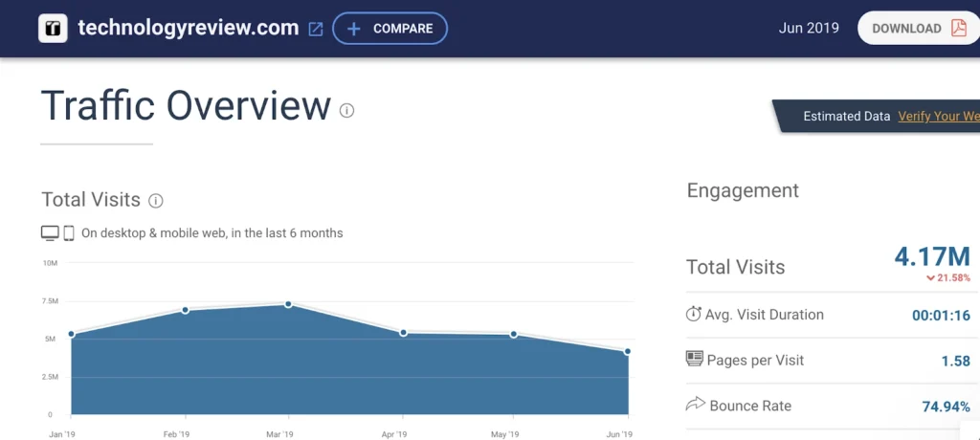Select the Feb '19 chart data point
980x440 pixels.
(x=185, y=310)
